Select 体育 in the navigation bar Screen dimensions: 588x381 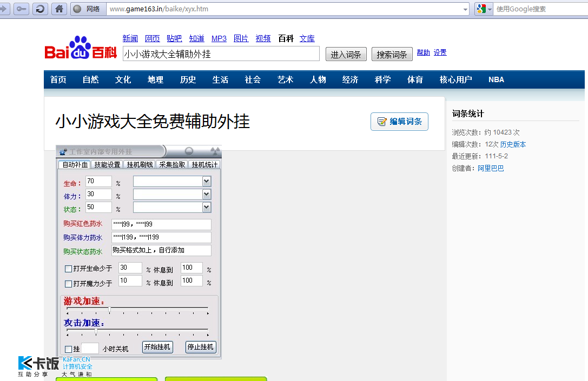click(x=415, y=79)
